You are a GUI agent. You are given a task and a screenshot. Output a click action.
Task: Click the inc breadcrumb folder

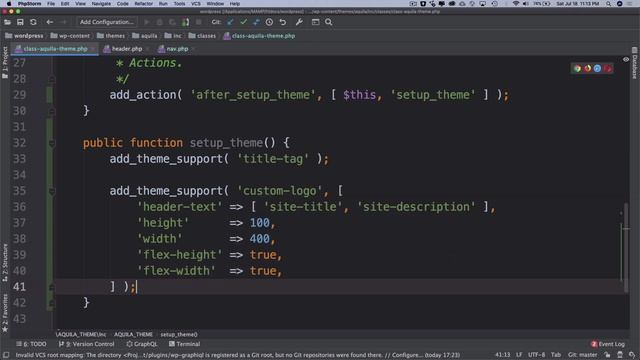173,36
